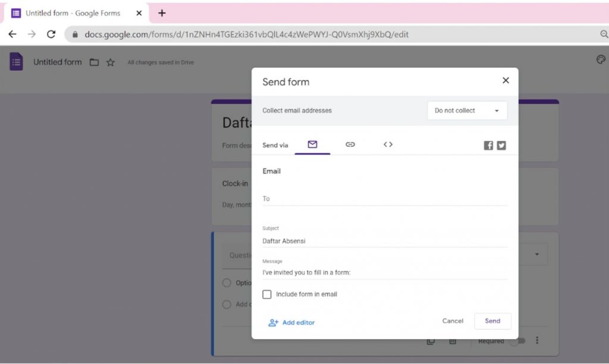Viewport: 609px width, 364px height.
Task: Check the Include form in email box
Action: pyautogui.click(x=267, y=294)
